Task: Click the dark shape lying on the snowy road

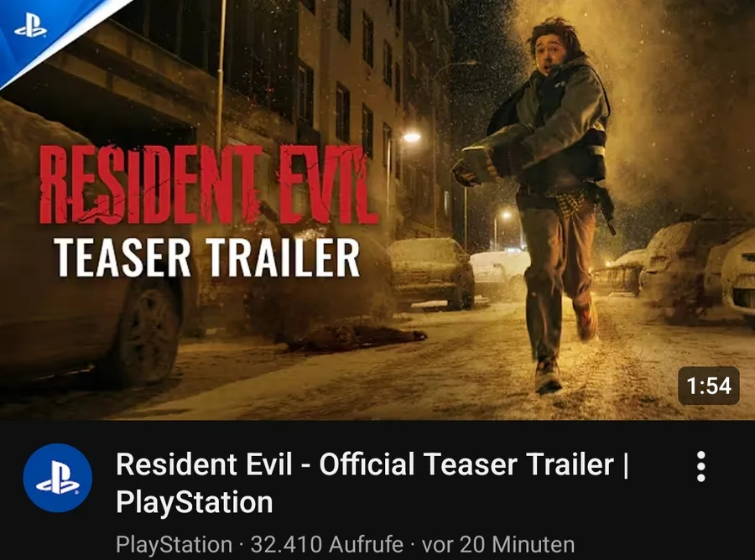Action: [354, 338]
